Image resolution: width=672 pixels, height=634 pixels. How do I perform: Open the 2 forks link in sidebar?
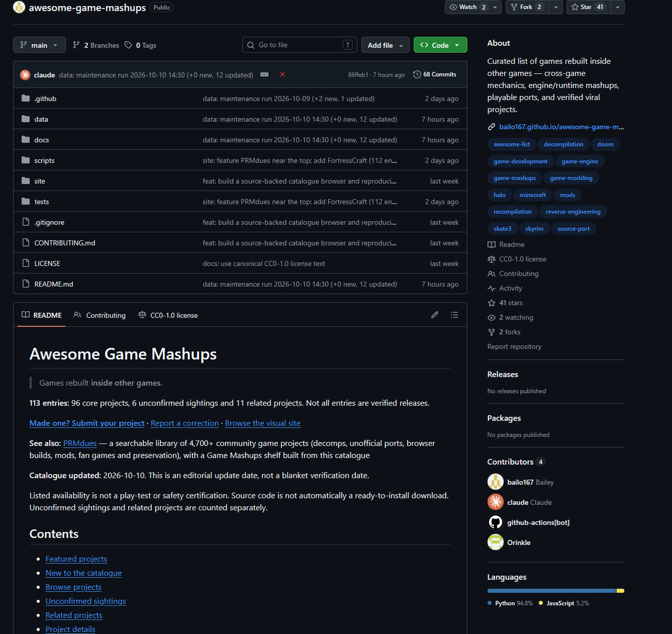click(504, 332)
